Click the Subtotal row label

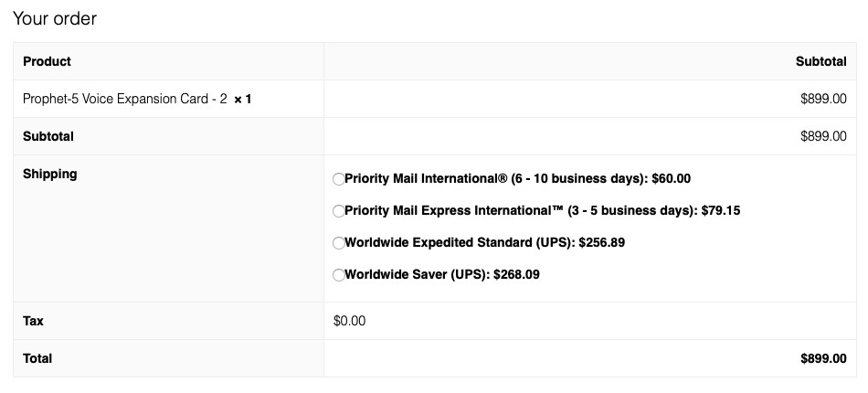pos(48,136)
